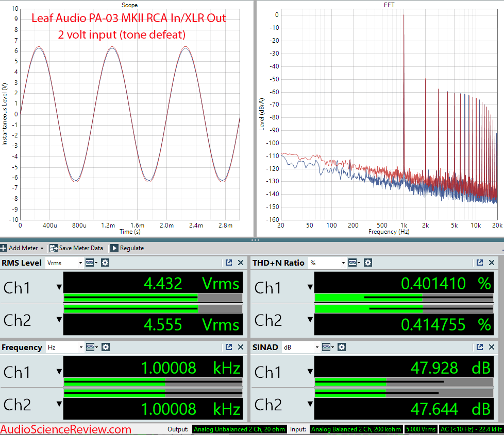
Task: Open RMS Level meter settings gear
Action: [x=105, y=263]
